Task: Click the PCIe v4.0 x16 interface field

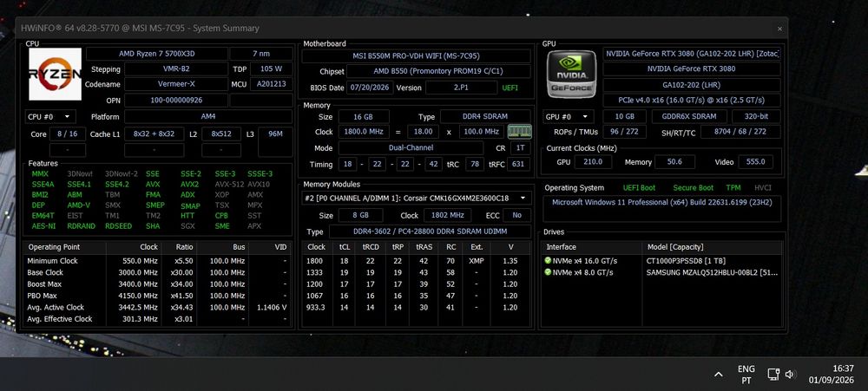Action: tap(692, 100)
